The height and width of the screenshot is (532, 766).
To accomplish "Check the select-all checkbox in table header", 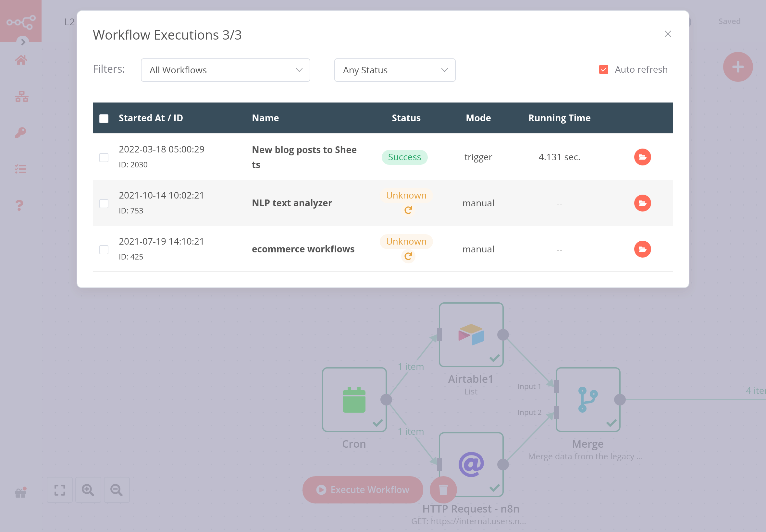I will click(x=104, y=119).
